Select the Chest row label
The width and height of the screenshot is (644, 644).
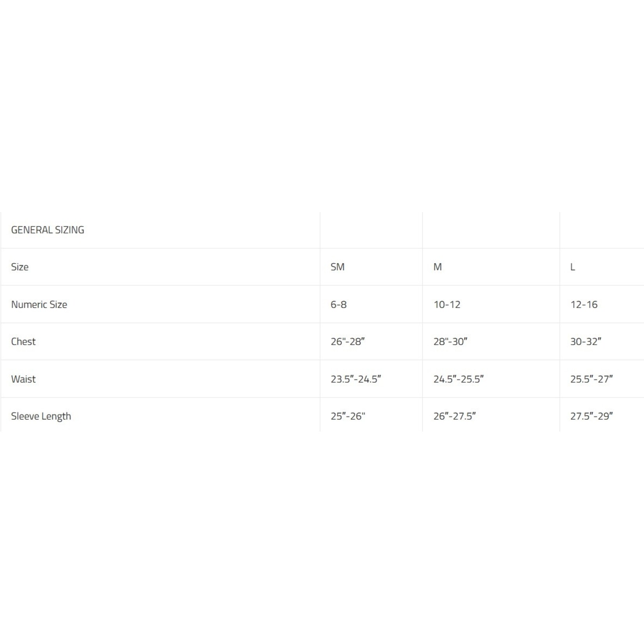(23, 341)
